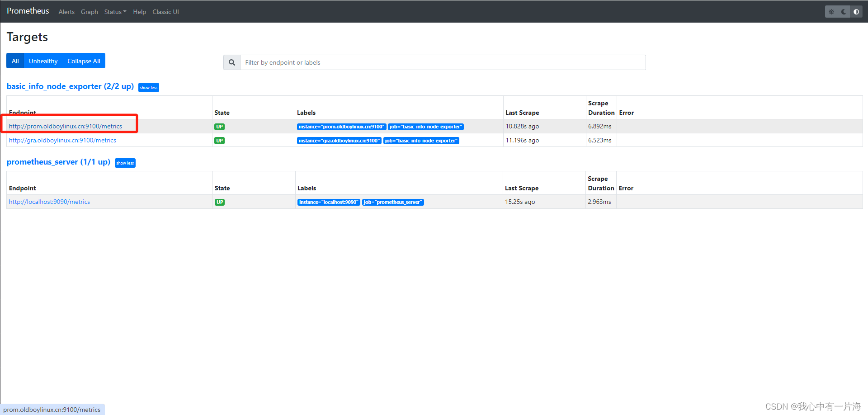
Task: Select last scrape value 10.828s ago
Action: click(522, 126)
